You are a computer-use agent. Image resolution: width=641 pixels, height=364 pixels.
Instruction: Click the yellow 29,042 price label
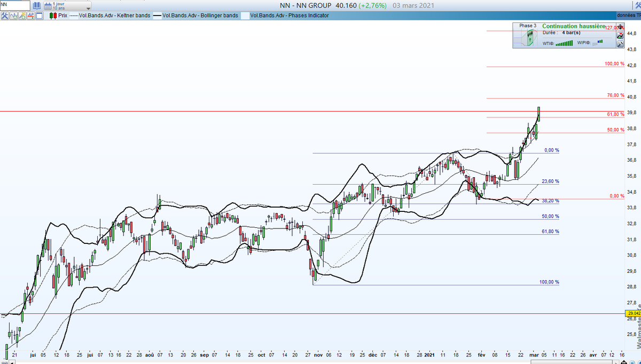634,313
